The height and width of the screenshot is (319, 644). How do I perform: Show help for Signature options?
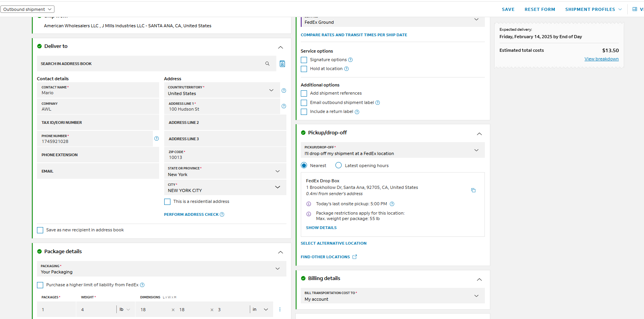(x=350, y=60)
